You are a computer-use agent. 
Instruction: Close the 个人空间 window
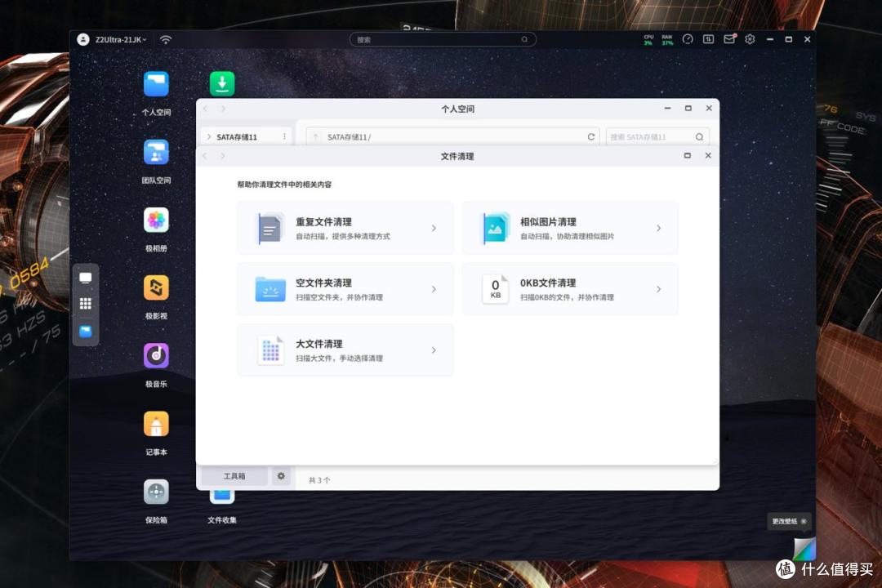click(709, 108)
